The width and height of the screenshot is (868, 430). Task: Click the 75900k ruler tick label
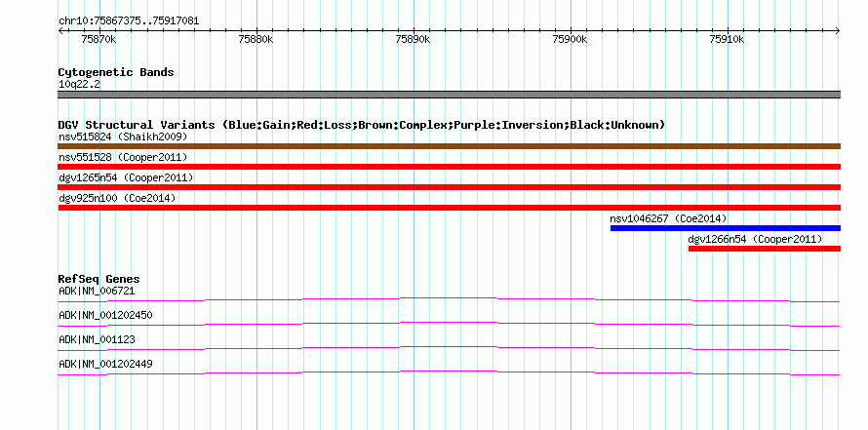click(571, 40)
